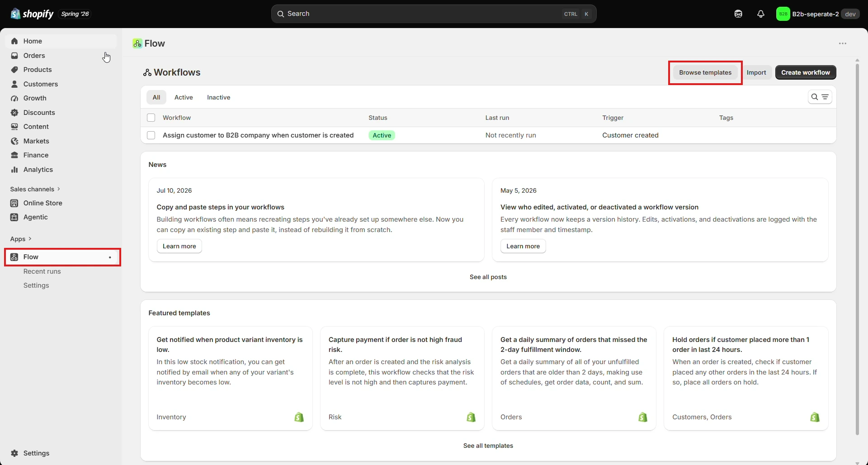Open Capture payment fraud risk template card
Image resolution: width=868 pixels, height=465 pixels.
pos(402,378)
